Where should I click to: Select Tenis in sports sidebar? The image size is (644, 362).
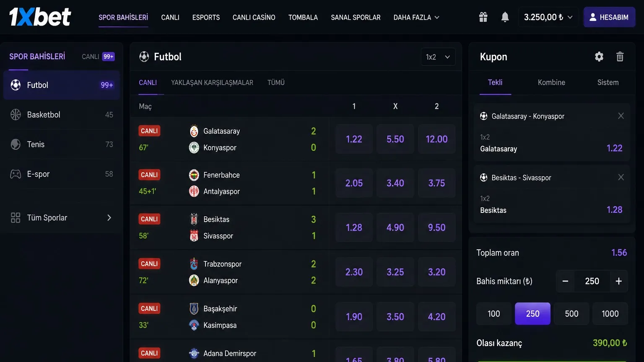[x=62, y=145]
